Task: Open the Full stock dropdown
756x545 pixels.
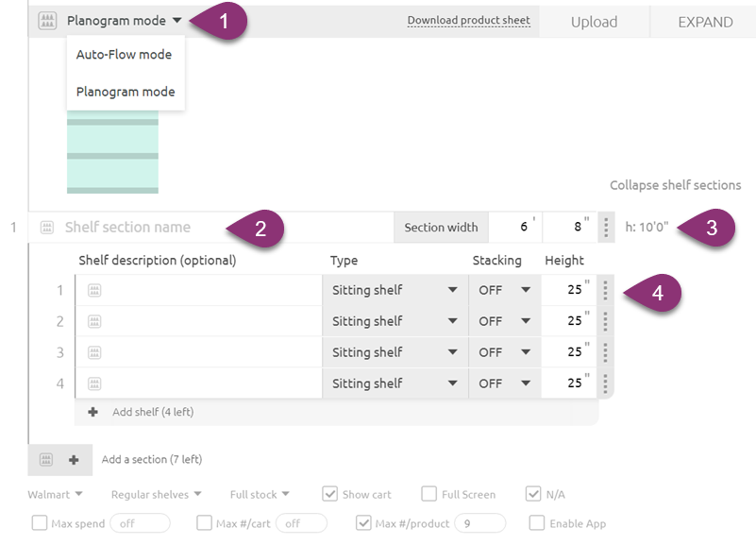Action: [260, 494]
